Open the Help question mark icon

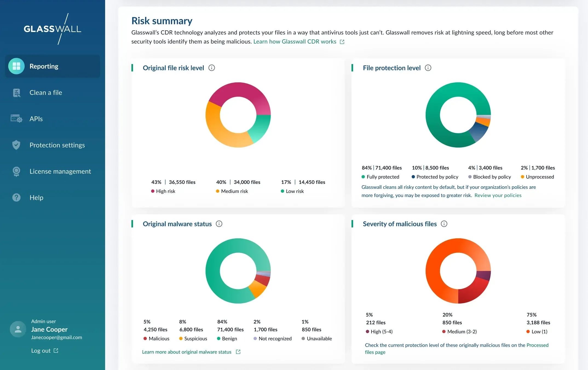(x=16, y=197)
